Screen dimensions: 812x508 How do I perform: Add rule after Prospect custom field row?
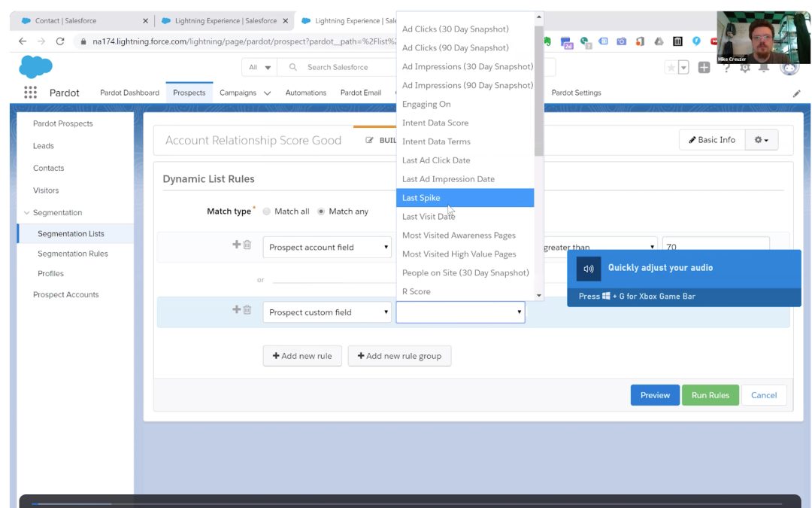click(236, 309)
